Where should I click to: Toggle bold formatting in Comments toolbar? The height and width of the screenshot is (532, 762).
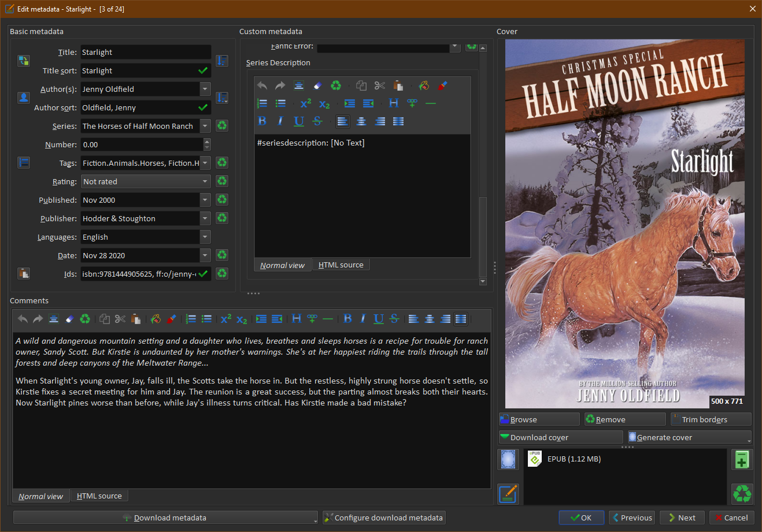coord(347,319)
